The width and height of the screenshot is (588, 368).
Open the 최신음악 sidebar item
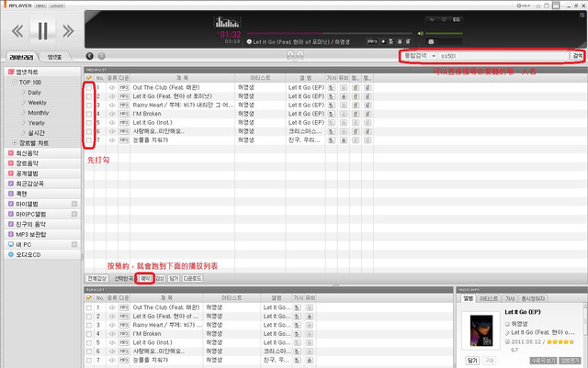(x=27, y=153)
